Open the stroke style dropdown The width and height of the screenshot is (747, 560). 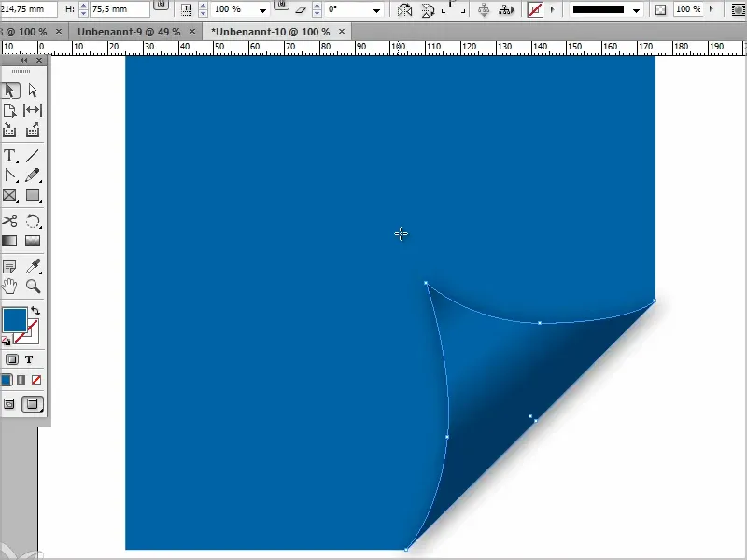coord(636,9)
